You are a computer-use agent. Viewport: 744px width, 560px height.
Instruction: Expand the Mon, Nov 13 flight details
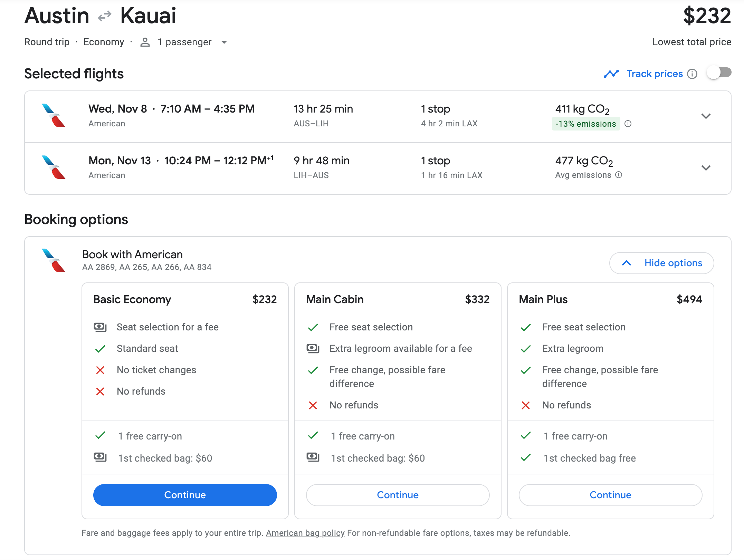click(x=706, y=168)
